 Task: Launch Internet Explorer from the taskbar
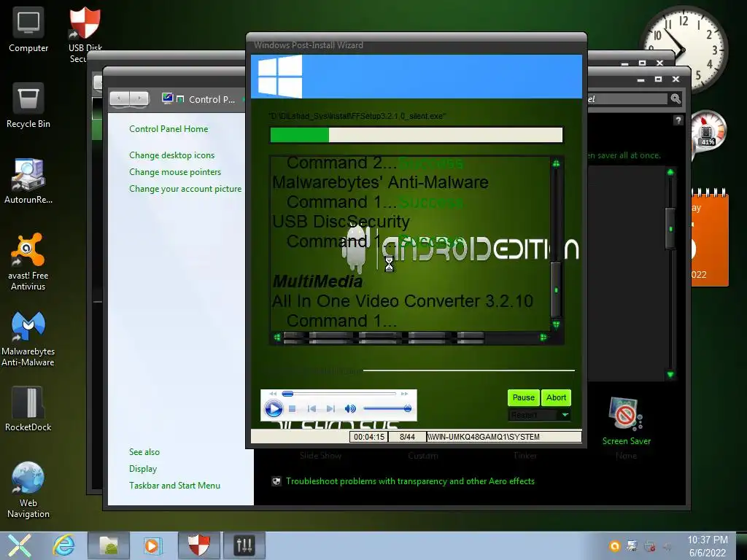64,545
